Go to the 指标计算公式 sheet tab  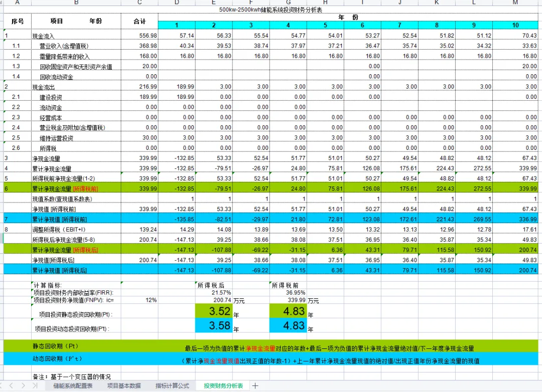coord(172,386)
